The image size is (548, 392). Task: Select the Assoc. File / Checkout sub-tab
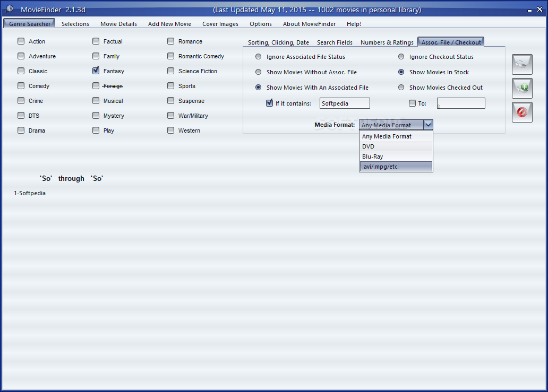point(451,42)
